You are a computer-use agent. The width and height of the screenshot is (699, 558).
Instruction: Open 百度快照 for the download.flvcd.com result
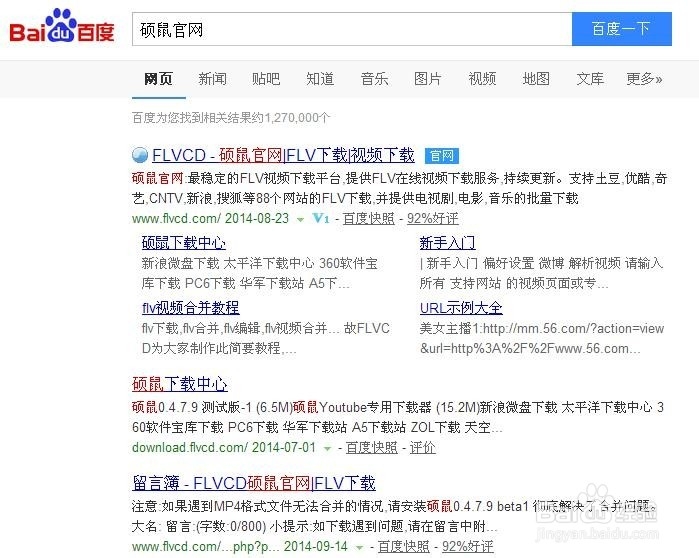(x=371, y=447)
